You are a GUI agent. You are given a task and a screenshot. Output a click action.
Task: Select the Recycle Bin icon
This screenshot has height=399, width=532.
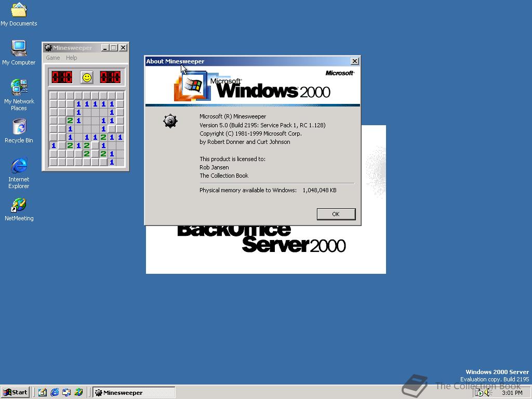coord(19,131)
